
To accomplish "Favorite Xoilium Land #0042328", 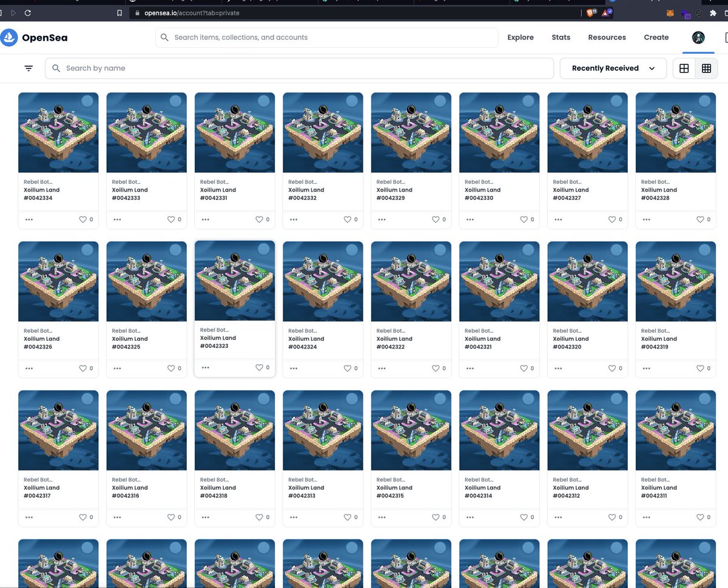I will (x=700, y=219).
